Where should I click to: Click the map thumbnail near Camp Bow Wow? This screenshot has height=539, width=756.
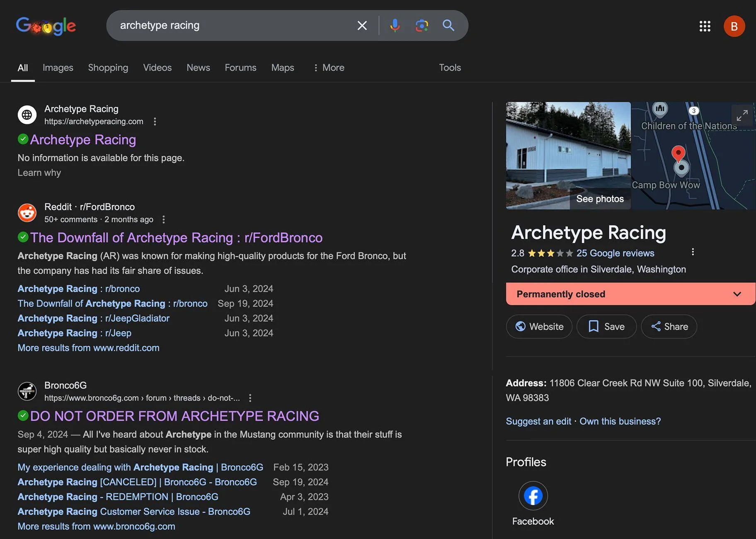(x=693, y=155)
